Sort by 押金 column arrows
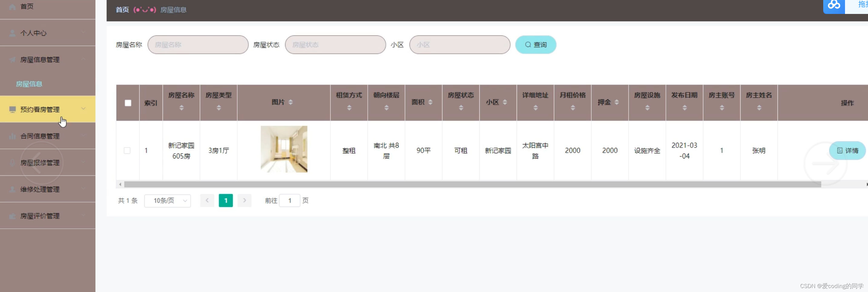Image resolution: width=868 pixels, height=292 pixels. point(616,102)
